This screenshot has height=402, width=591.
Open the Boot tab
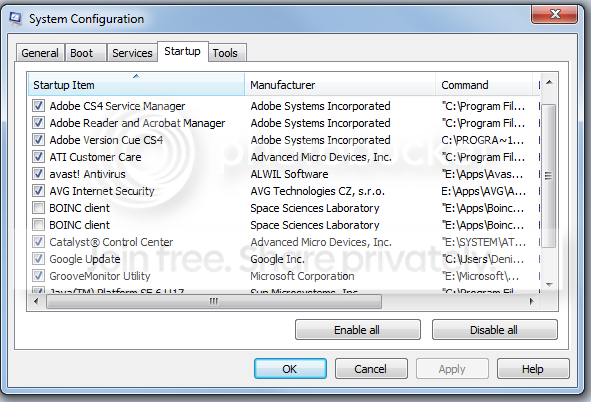(x=85, y=53)
